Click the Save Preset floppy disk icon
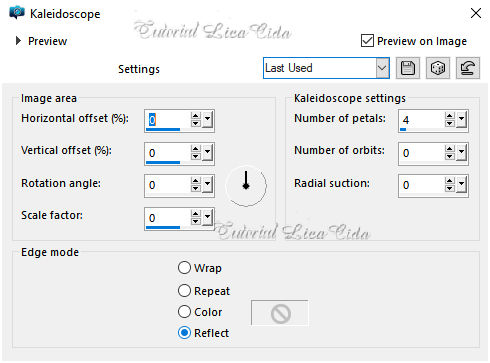 click(408, 68)
